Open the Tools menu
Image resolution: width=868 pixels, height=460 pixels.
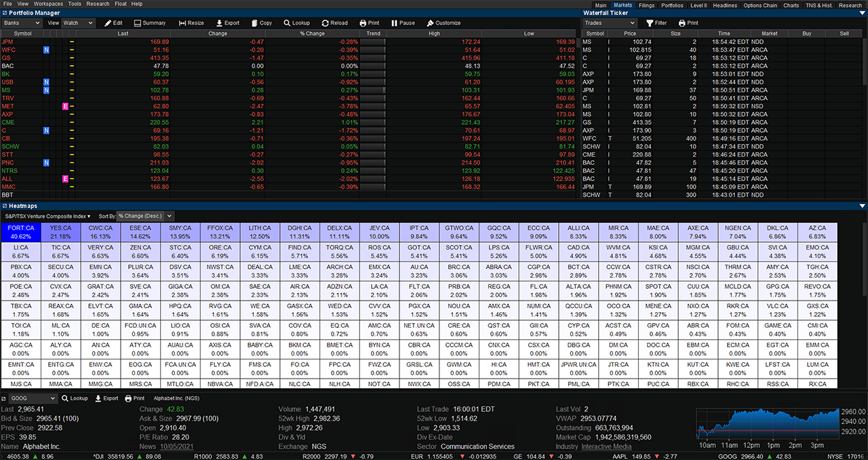coord(75,4)
